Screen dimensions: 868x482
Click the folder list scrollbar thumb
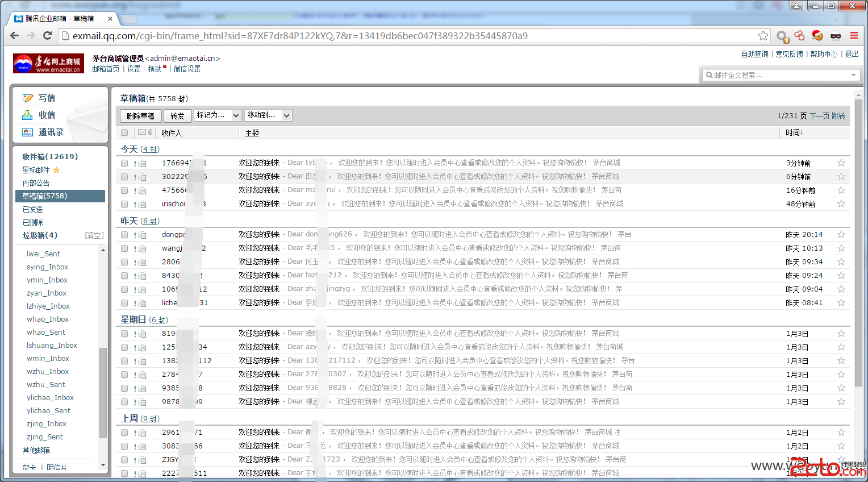[x=103, y=392]
